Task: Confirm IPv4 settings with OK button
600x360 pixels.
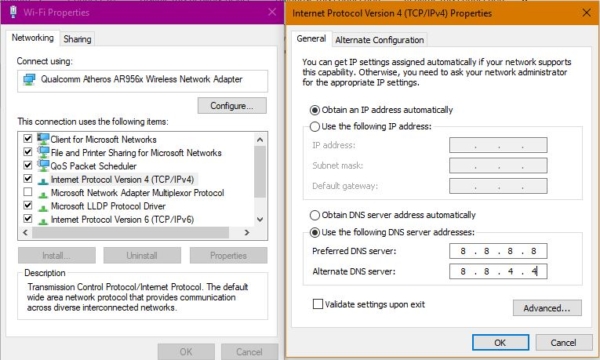Action: [500, 342]
